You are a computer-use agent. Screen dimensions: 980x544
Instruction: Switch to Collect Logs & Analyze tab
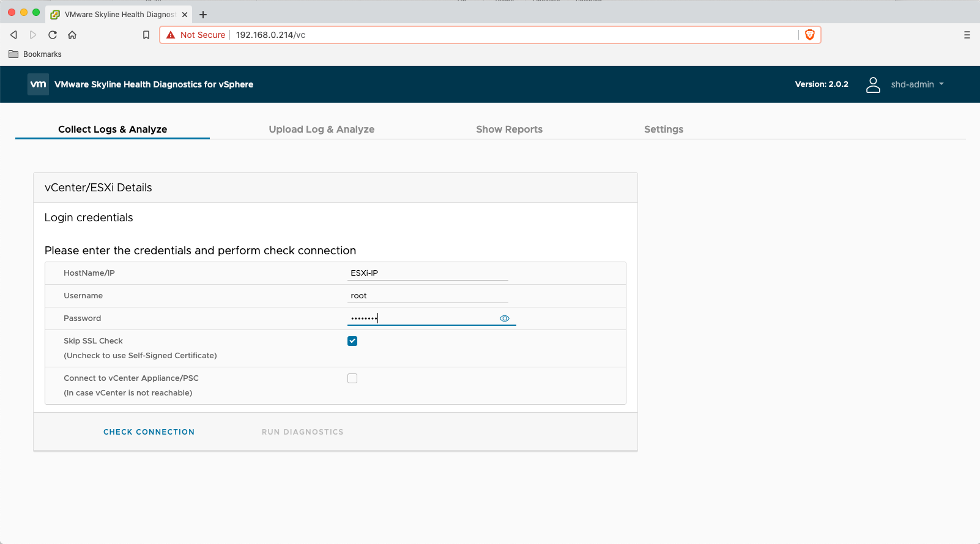coord(113,129)
